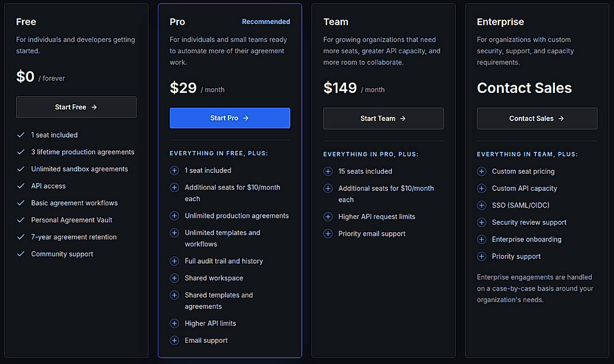Click the Start Free button

(76, 107)
